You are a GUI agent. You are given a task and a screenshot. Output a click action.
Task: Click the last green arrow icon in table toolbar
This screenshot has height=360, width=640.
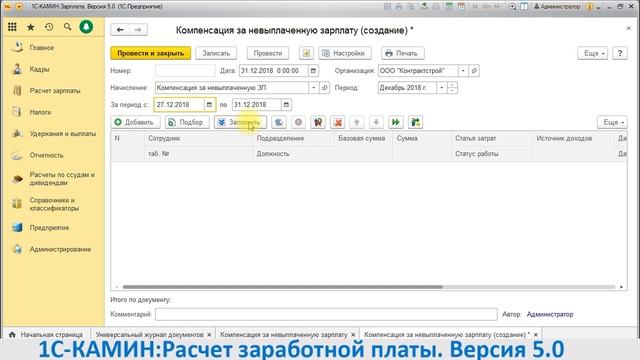tap(416, 122)
